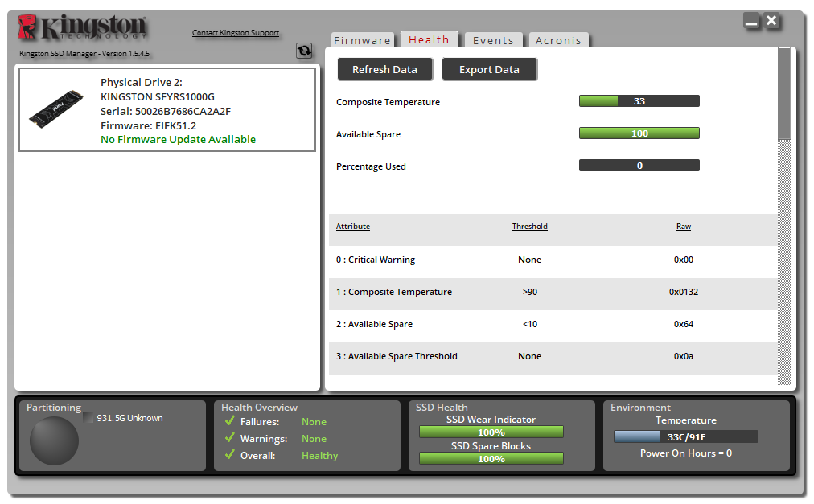814x504 pixels.
Task: Click the Power On Hours = 0 text
Action: (x=686, y=453)
